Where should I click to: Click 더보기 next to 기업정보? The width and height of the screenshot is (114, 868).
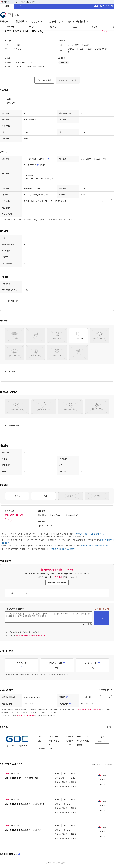(110, 727)
